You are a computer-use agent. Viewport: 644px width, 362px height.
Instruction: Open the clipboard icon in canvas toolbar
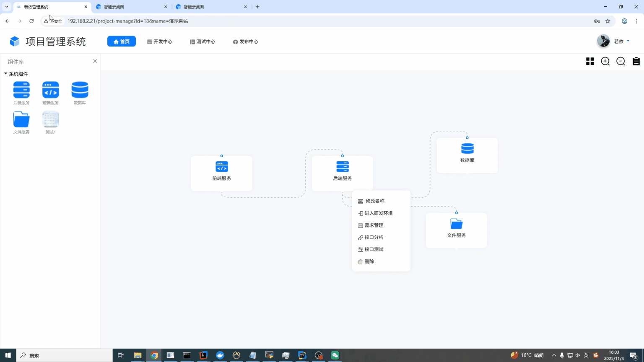click(x=636, y=62)
